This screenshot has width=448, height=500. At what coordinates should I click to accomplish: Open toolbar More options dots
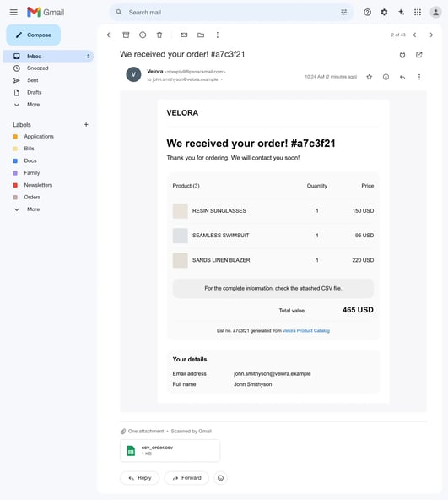218,35
